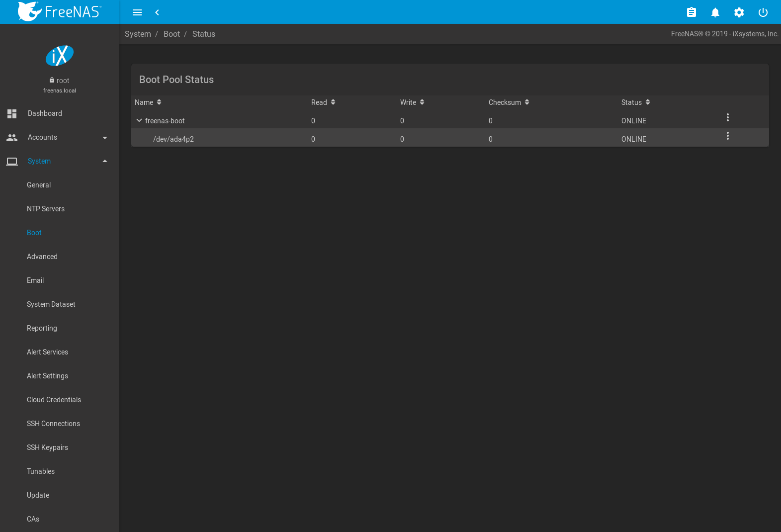Viewport: 781px width, 532px height.
Task: Click the power icon
Action: point(763,12)
